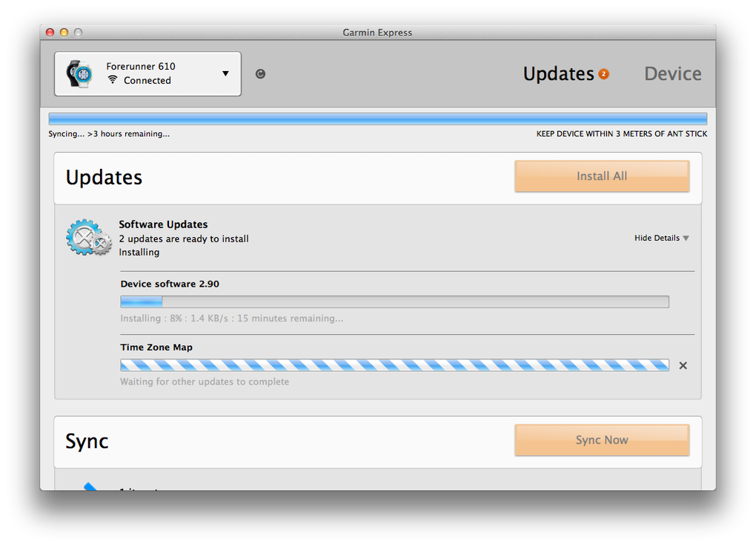Click 'Installing : 8% : 1.4 KB/s' status line
The image size is (756, 546).
231,319
